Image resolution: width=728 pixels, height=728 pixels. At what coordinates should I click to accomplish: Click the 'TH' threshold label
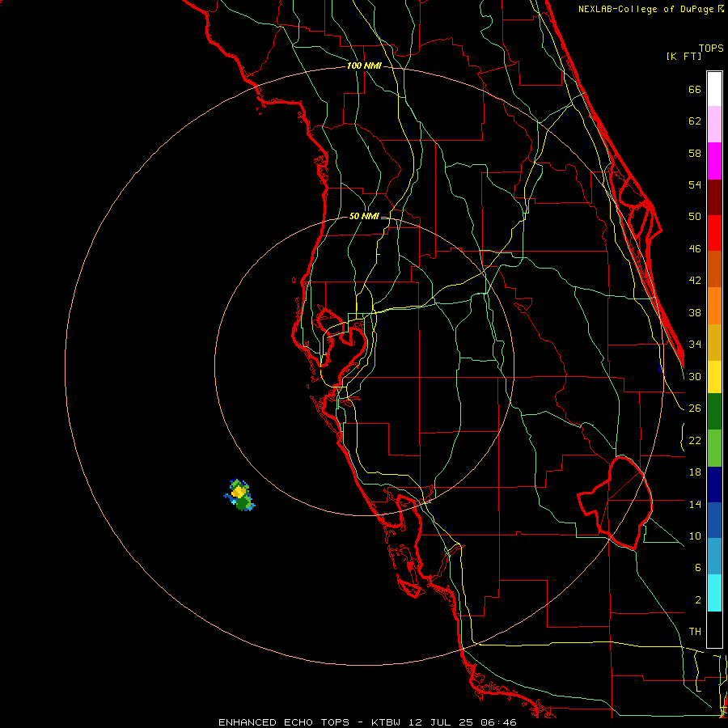pyautogui.click(x=695, y=632)
